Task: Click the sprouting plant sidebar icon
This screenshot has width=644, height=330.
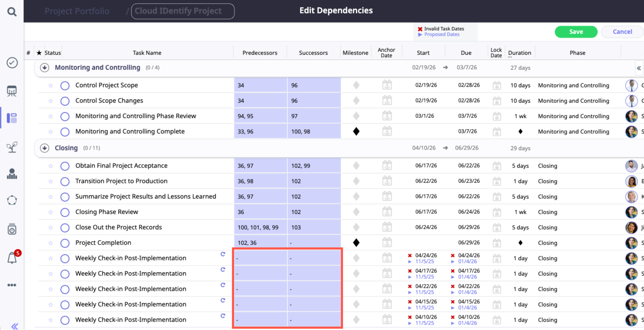Action: click(12, 147)
